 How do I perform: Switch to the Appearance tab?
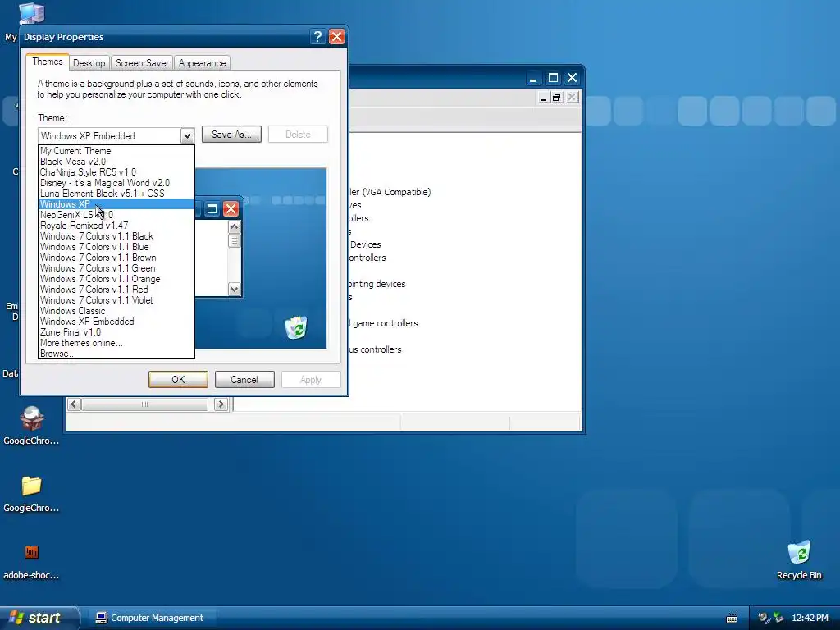(x=202, y=62)
